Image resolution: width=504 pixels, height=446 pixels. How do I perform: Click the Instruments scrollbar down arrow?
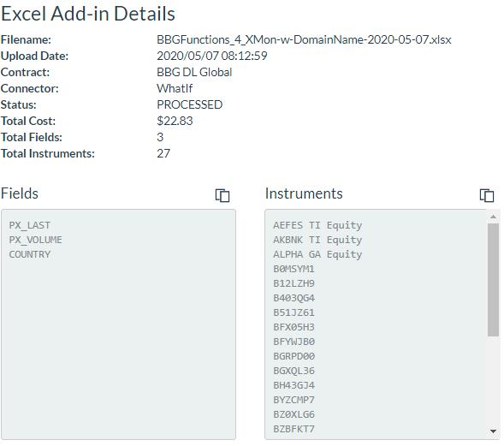(493, 431)
